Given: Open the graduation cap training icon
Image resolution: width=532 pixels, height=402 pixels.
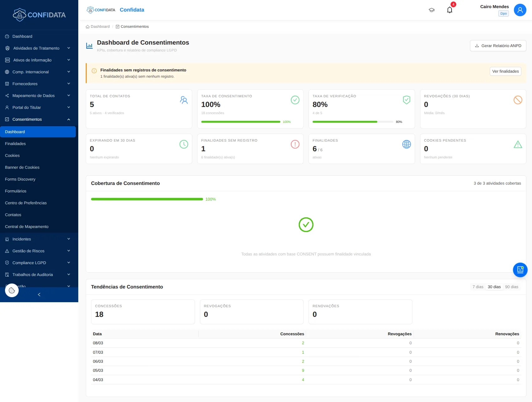Looking at the screenshot, I should point(432,10).
